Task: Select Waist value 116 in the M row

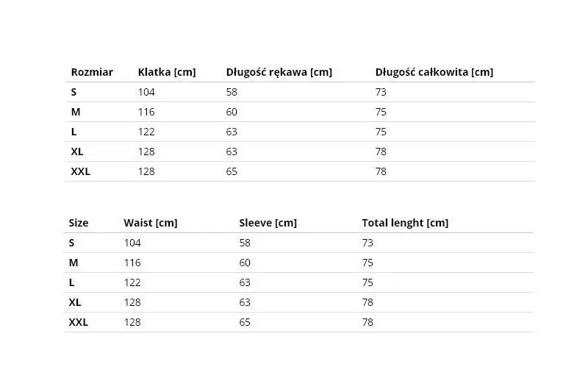Action: coord(132,263)
